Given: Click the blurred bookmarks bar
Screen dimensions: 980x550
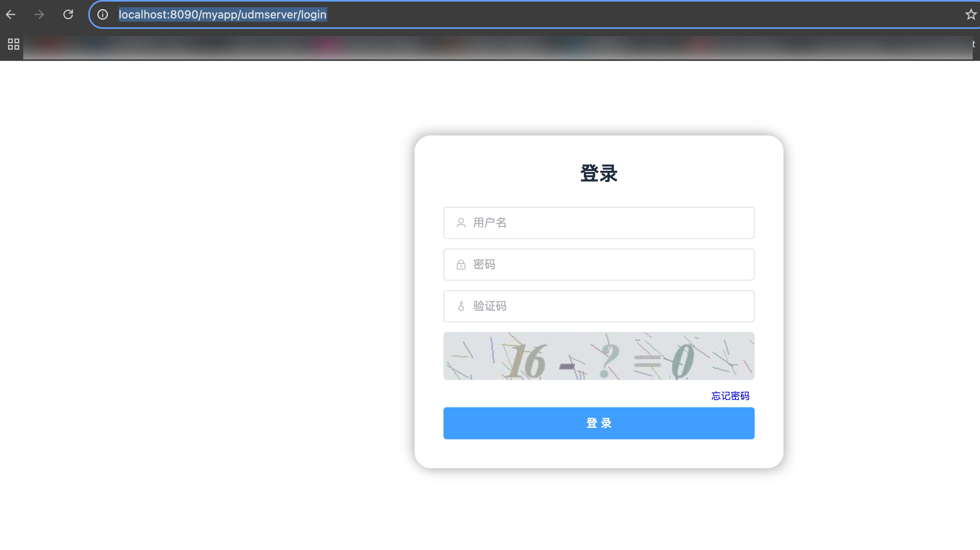Looking at the screenshot, I should [x=497, y=47].
